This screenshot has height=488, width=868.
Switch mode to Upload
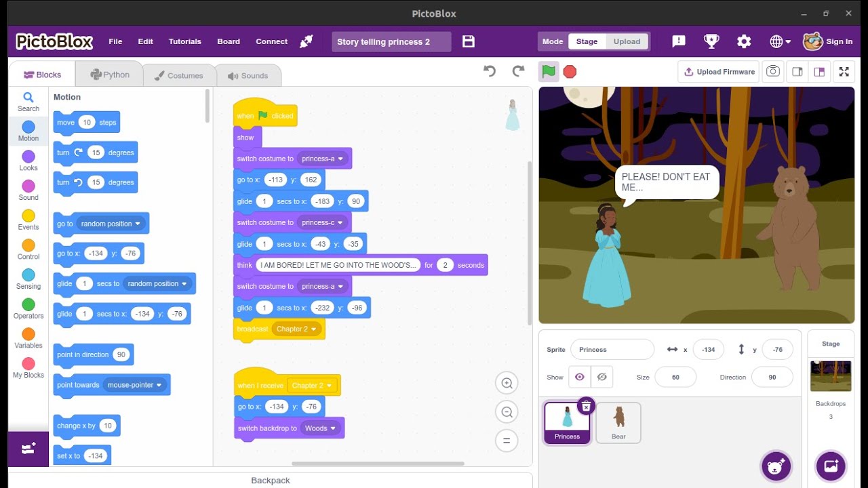pos(627,41)
